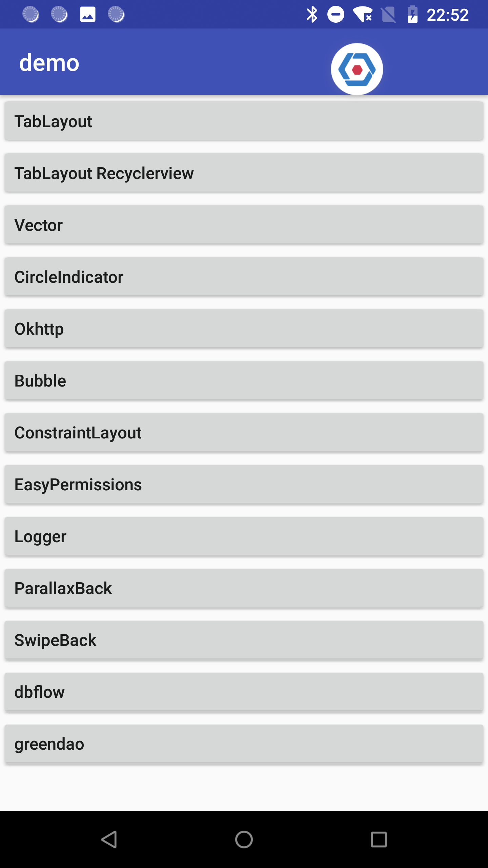
Task: Tap the Bluetooth status bar icon
Action: point(312,14)
